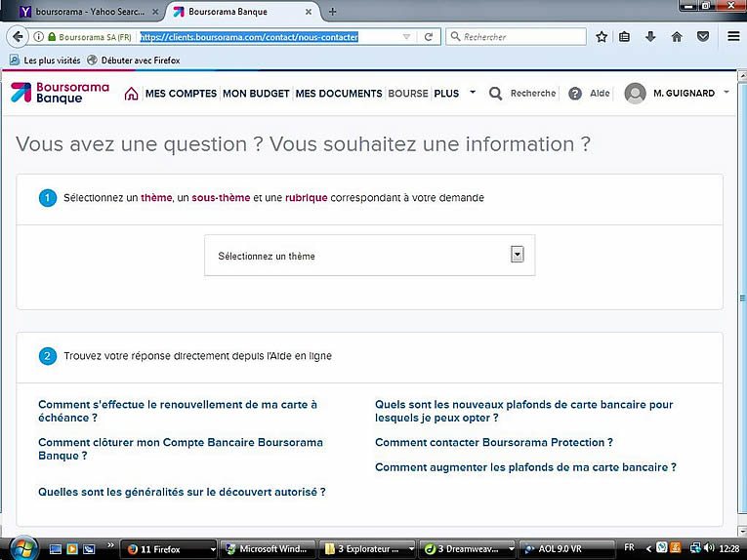
Task: Open the Aide question mark icon
Action: coord(575,94)
